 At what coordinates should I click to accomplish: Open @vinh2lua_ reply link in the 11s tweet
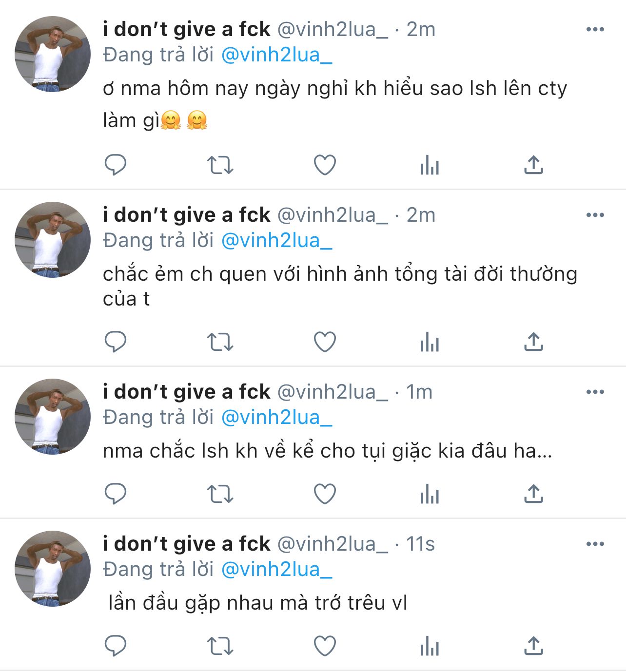click(276, 570)
